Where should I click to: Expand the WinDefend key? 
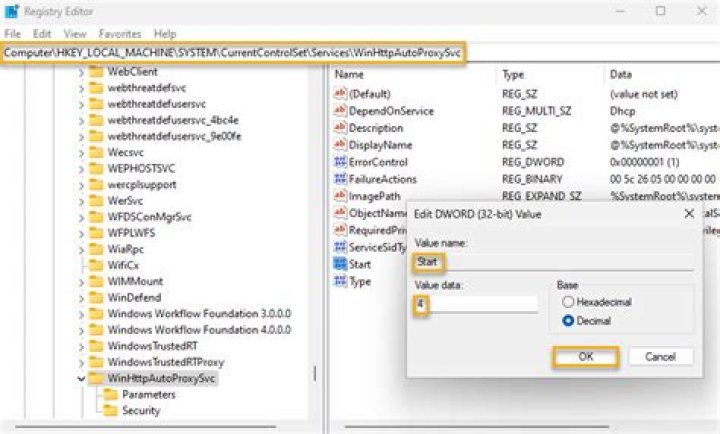pyautogui.click(x=81, y=298)
